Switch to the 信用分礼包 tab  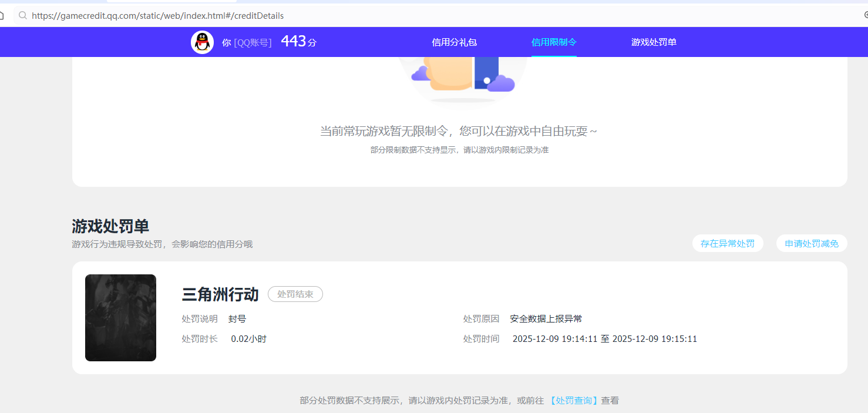pyautogui.click(x=454, y=42)
